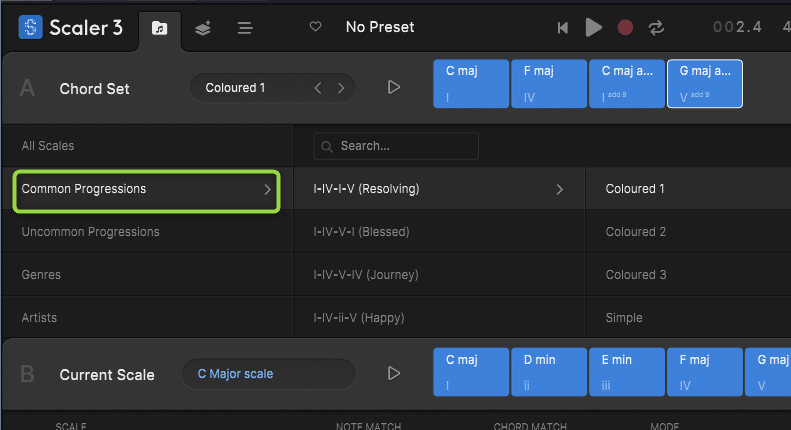Go to next chord set arrow
The height and width of the screenshot is (430, 791).
pyautogui.click(x=341, y=88)
